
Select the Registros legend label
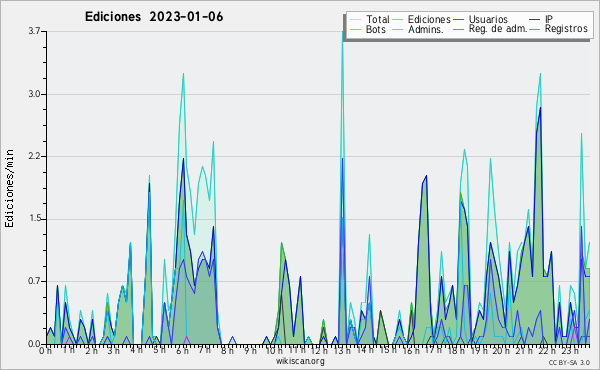pyautogui.click(x=566, y=29)
